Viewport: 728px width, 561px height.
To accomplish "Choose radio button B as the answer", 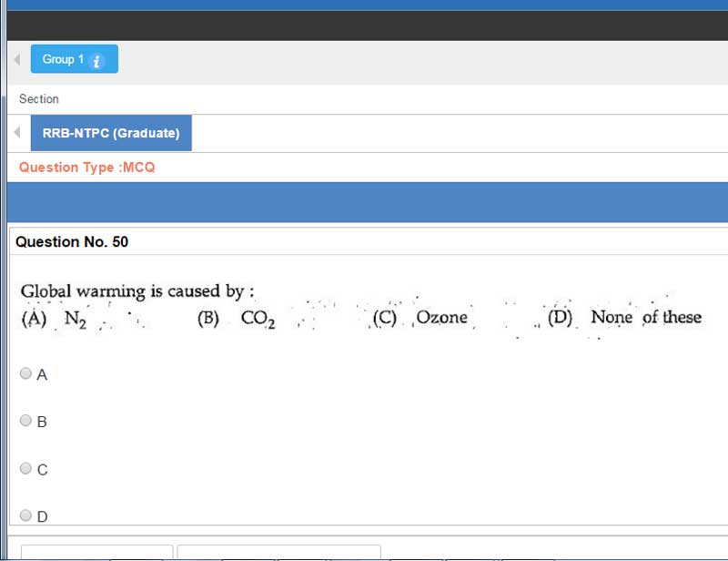I will pos(25,421).
